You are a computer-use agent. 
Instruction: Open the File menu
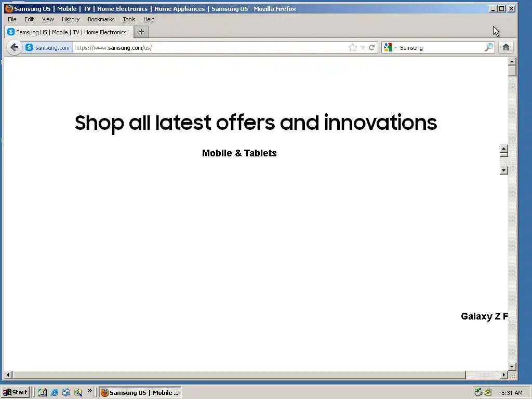pyautogui.click(x=12, y=19)
